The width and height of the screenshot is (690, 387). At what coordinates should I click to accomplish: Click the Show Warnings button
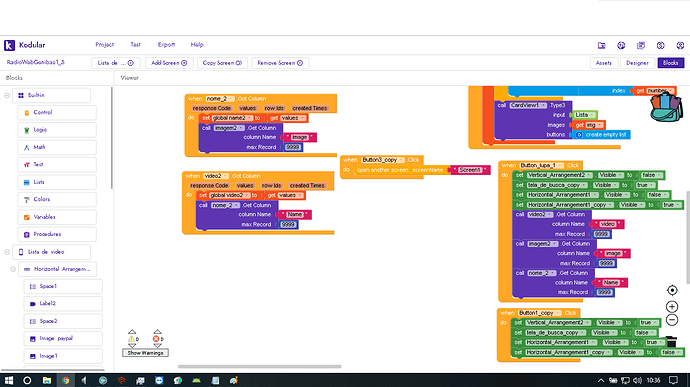(145, 353)
